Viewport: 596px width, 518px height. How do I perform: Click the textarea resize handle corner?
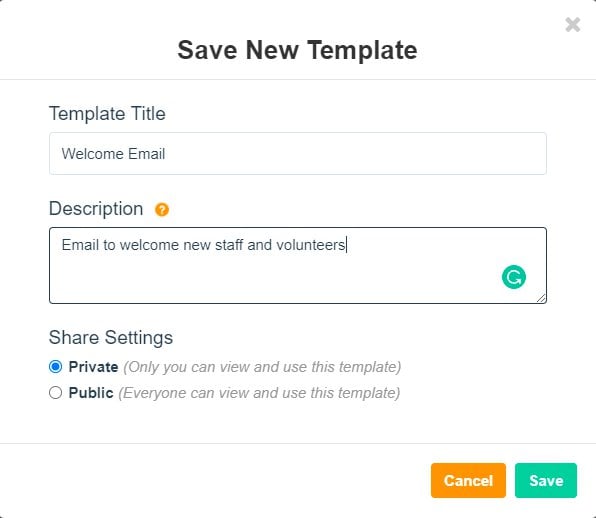click(x=541, y=298)
